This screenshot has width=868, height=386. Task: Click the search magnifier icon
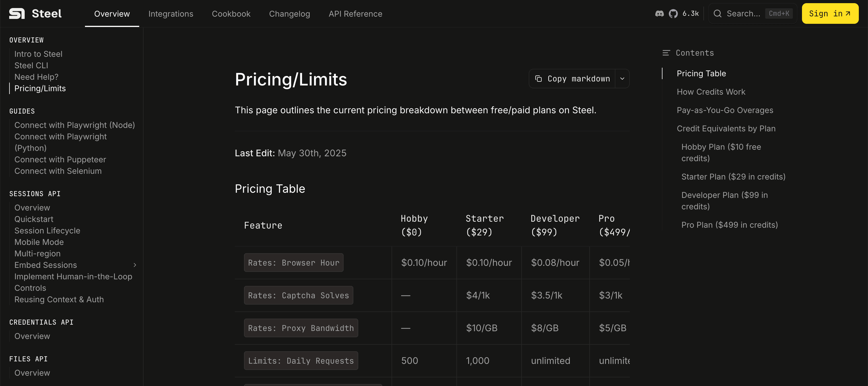tap(718, 13)
